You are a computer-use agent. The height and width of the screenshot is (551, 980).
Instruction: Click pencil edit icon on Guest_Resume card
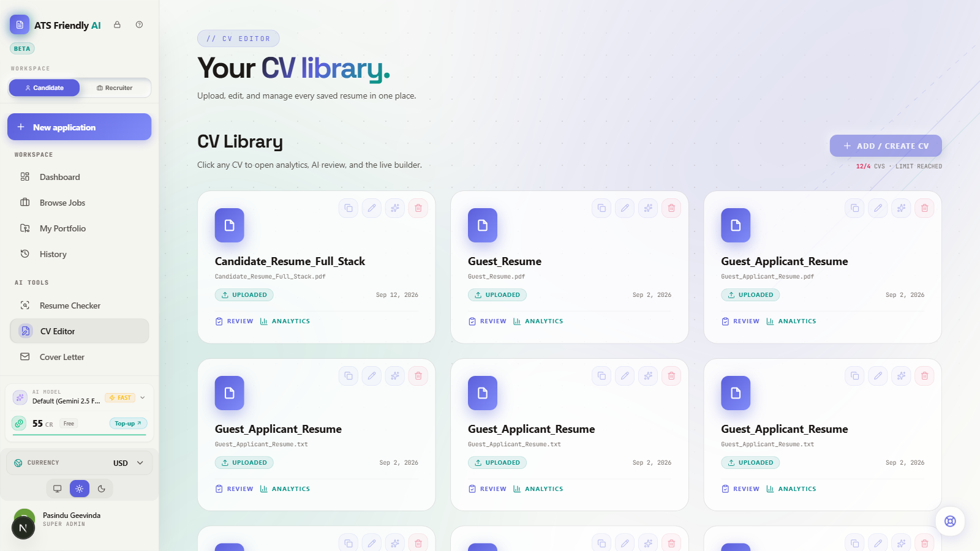click(625, 208)
